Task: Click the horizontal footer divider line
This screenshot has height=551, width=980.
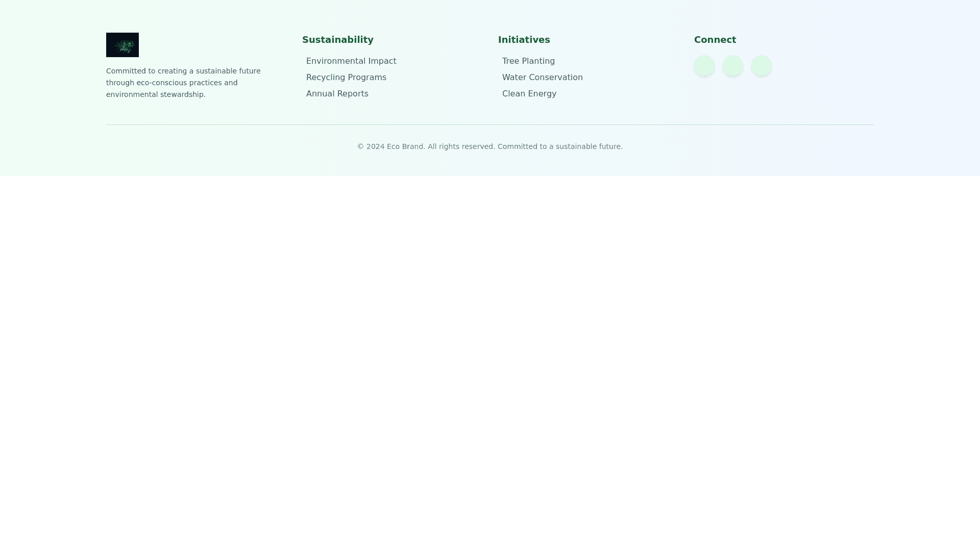Action: tap(490, 124)
